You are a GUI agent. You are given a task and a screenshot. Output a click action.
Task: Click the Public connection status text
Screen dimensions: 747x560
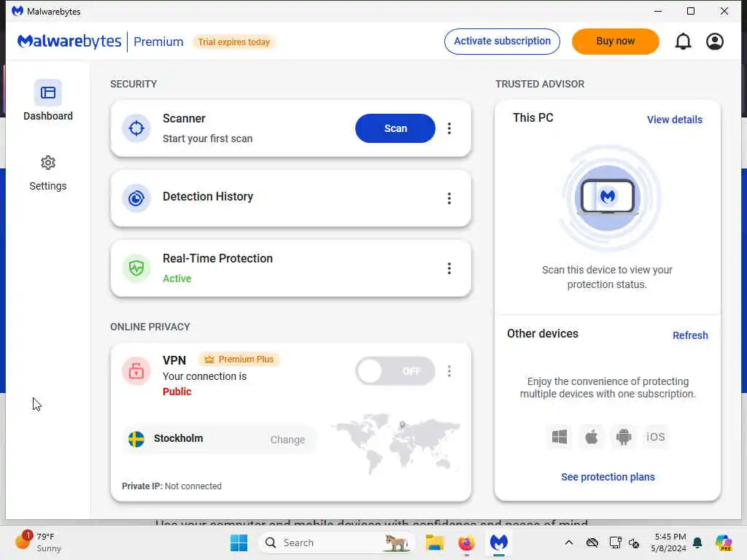177,392
